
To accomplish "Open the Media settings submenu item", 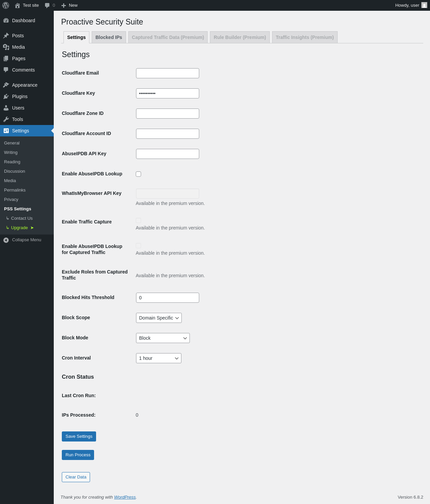I will click(x=27, y=181).
